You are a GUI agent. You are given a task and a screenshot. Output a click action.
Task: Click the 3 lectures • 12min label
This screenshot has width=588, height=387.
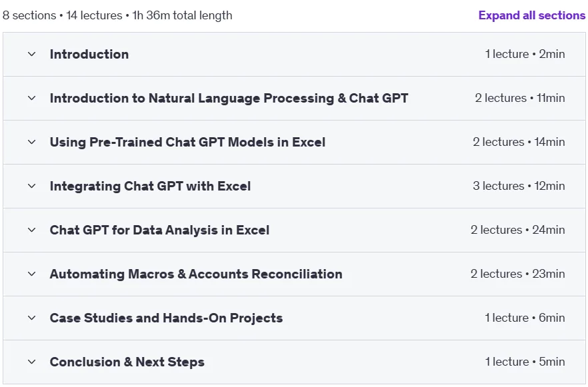tap(519, 186)
